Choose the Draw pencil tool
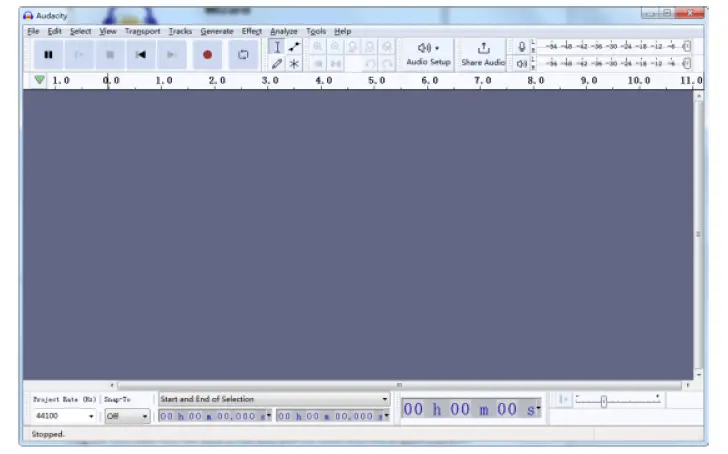 coord(277,63)
